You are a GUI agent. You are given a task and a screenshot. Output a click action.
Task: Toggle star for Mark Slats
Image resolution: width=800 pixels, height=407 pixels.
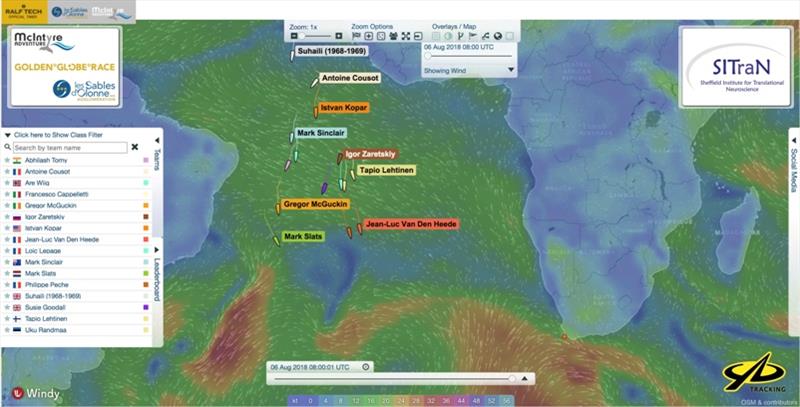point(7,273)
